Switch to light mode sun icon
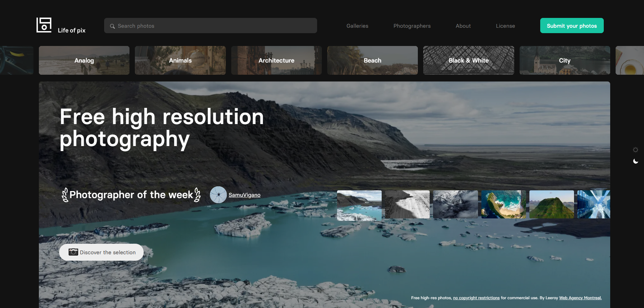 coord(636,150)
